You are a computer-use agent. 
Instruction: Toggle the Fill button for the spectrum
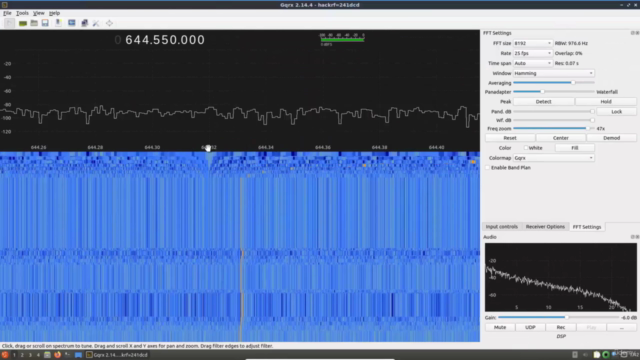pos(575,148)
